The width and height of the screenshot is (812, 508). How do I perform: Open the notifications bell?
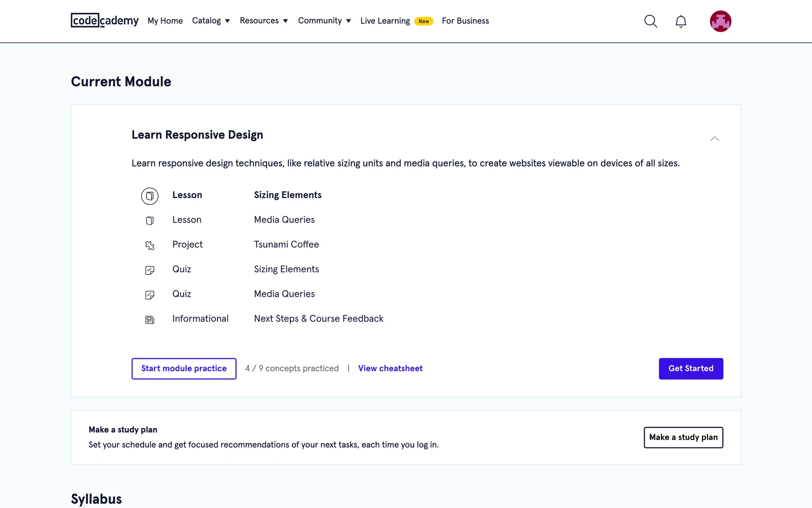point(680,21)
